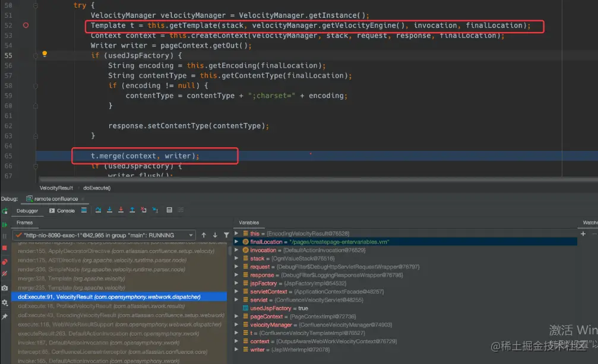The height and width of the screenshot is (364, 598).
Task: Select frame doExecute:18, ProfiledVelocityResult
Action: click(x=119, y=306)
